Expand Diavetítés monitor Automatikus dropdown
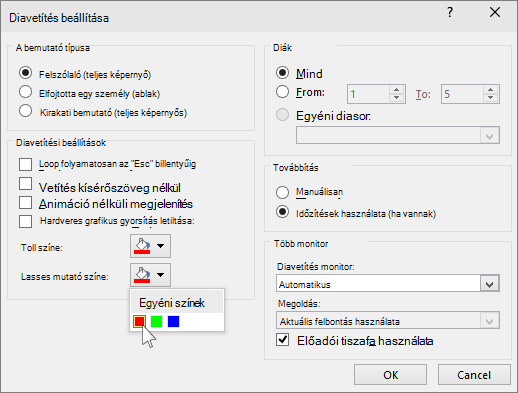518x393 pixels. [x=489, y=284]
